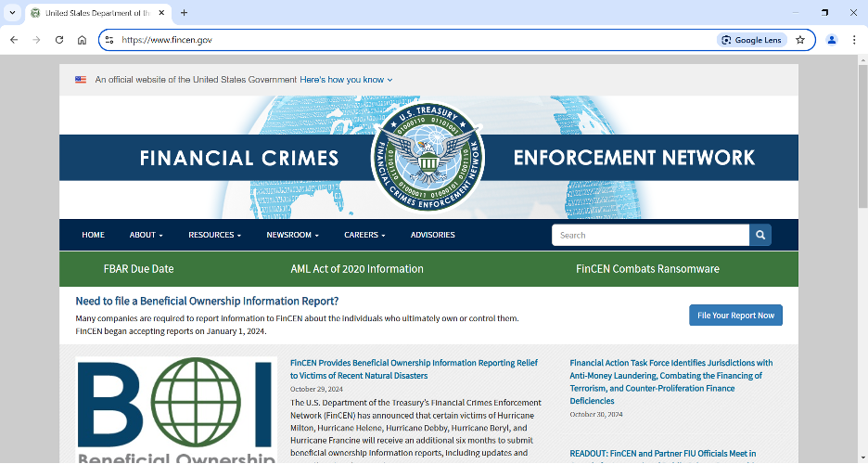Close the United States Department tab
The image size is (868, 464).
(x=161, y=13)
